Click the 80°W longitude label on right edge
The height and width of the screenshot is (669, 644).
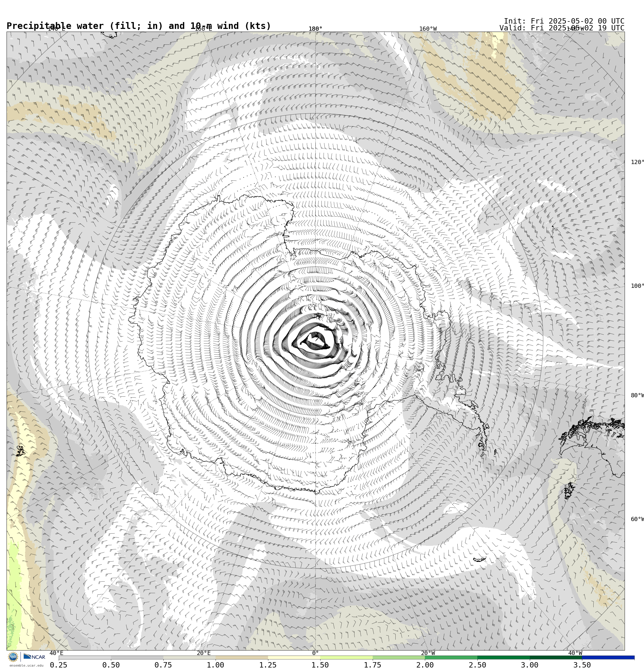(637, 395)
